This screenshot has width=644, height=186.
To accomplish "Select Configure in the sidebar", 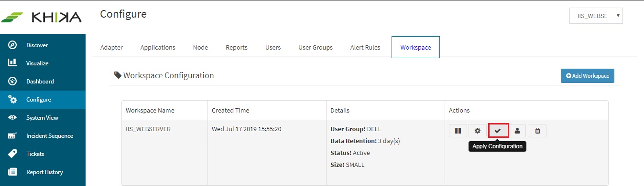I will (43, 100).
